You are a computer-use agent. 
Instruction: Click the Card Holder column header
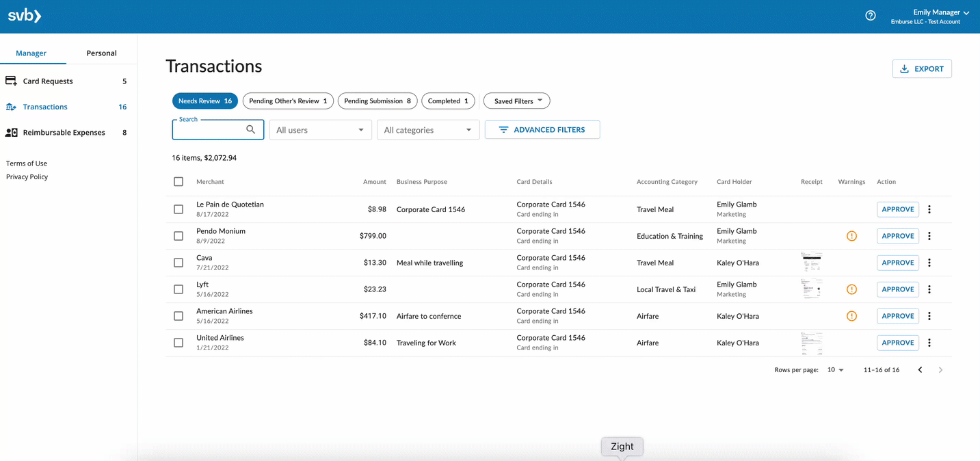(x=734, y=182)
